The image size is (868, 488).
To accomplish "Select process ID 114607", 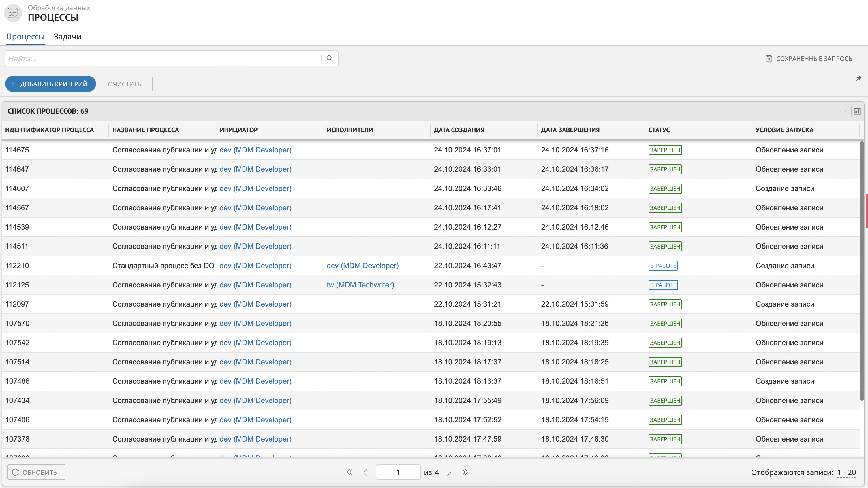I will click(x=17, y=188).
